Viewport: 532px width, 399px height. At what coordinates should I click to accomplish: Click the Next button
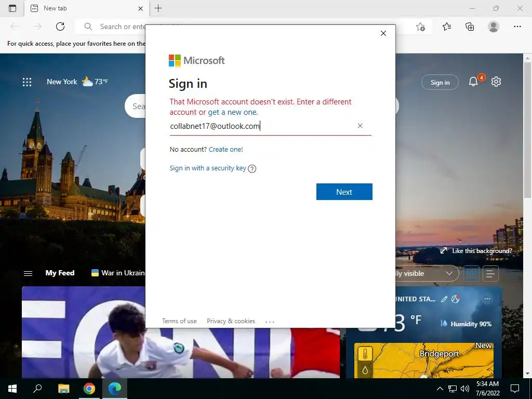[344, 192]
